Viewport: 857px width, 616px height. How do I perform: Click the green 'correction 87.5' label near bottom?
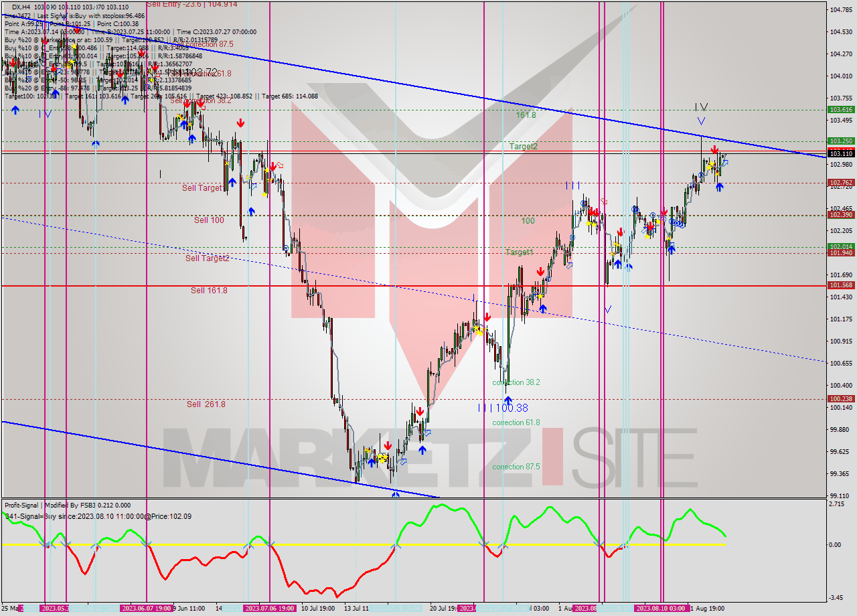coord(516,467)
